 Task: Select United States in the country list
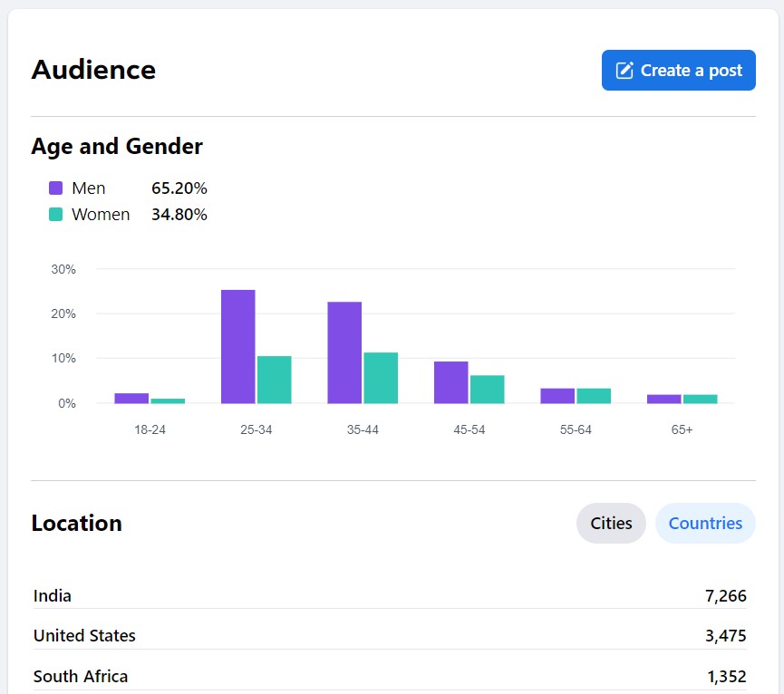tap(83, 635)
